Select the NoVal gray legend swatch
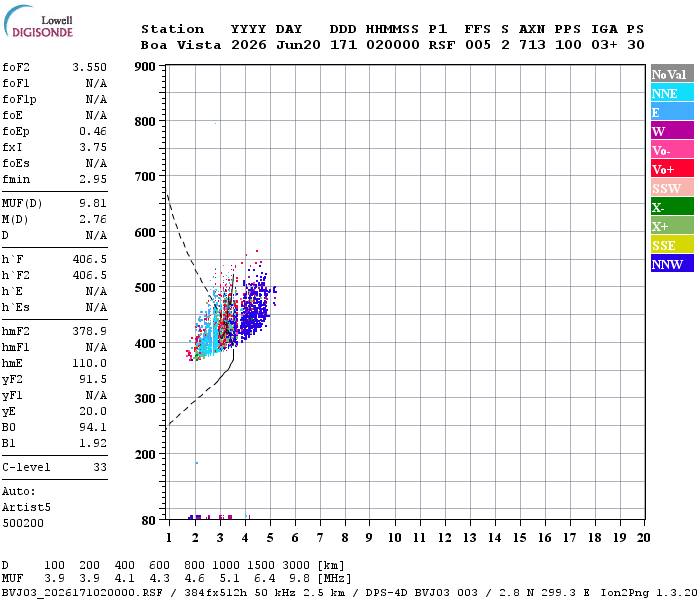 coord(672,74)
